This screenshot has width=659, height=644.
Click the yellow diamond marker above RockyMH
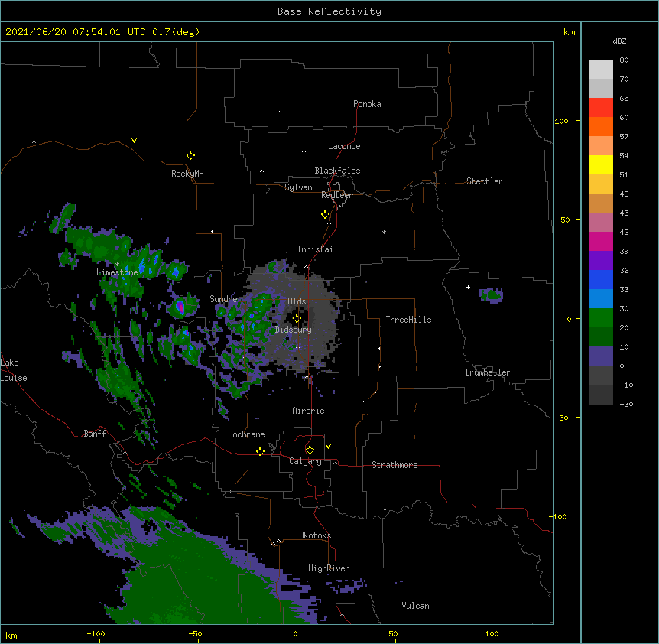point(190,156)
